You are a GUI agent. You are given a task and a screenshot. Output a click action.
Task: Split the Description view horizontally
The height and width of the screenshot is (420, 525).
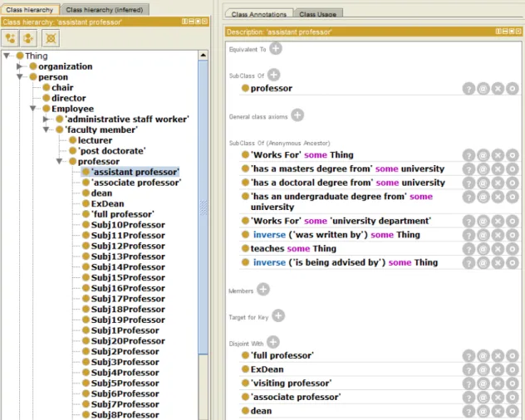click(x=505, y=31)
